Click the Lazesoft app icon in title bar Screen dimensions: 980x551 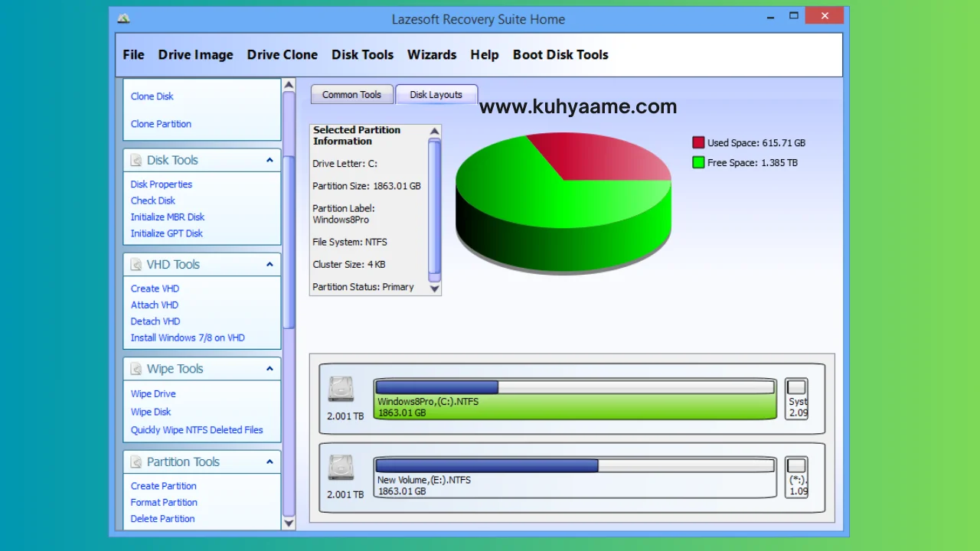[x=123, y=18]
